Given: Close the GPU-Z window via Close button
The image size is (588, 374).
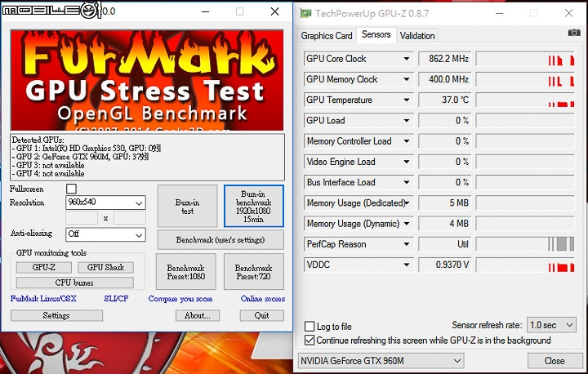Looking at the screenshot, I should click(x=555, y=361).
